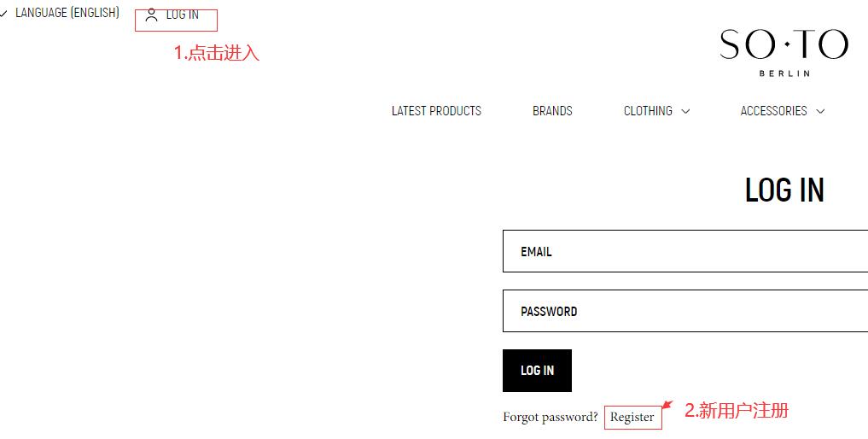This screenshot has height=439, width=868.
Task: Click the red arrow pointing to Register
Action: click(x=667, y=405)
